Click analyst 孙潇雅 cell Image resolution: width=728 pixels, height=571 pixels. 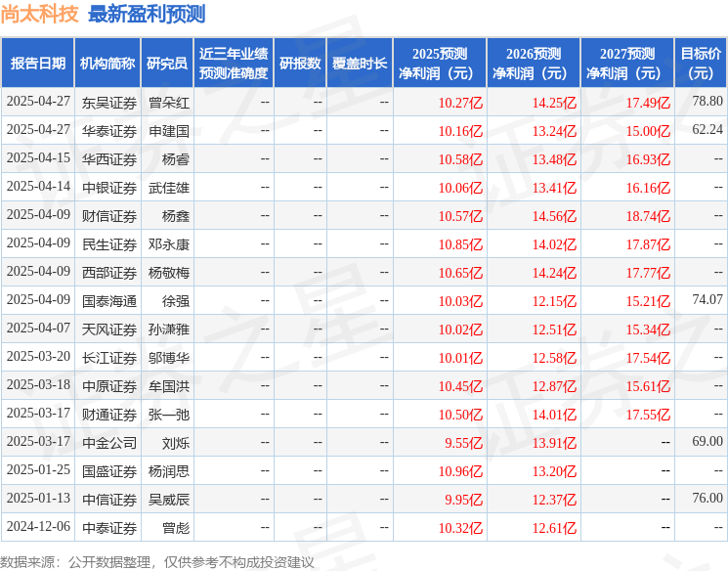[x=169, y=329]
